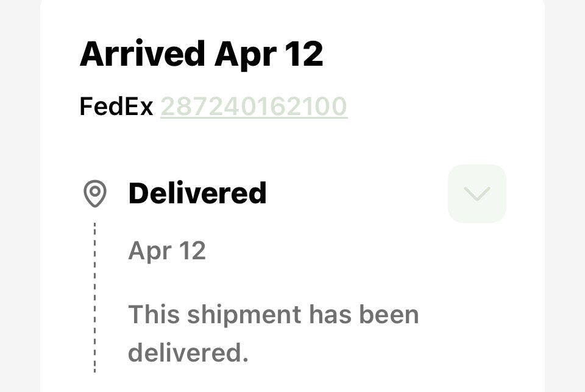Collapse the delivery details chevron toggle
585x392 pixels.
477,194
